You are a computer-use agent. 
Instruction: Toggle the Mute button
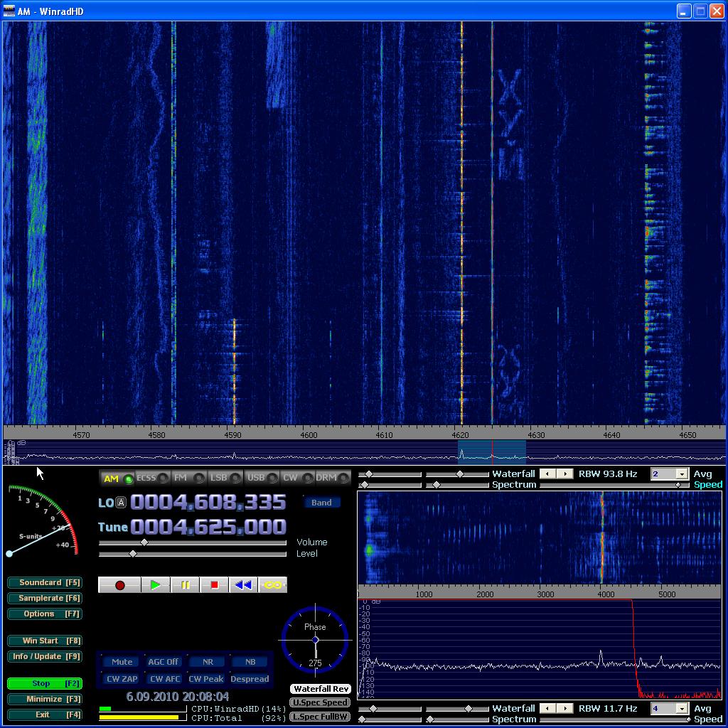point(122,662)
